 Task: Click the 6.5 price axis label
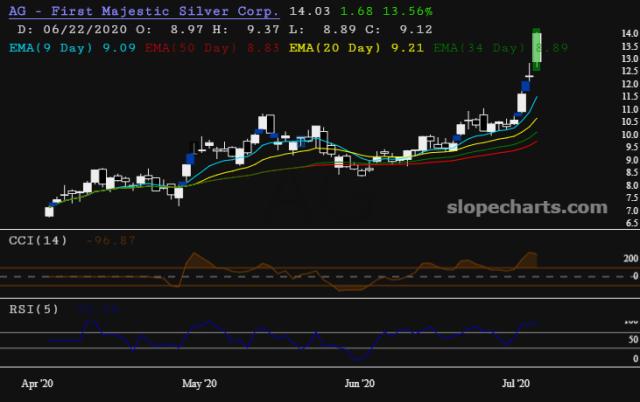[x=632, y=223]
